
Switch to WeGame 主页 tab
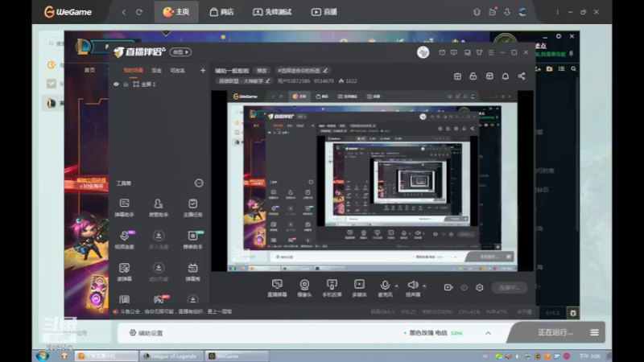(x=176, y=12)
